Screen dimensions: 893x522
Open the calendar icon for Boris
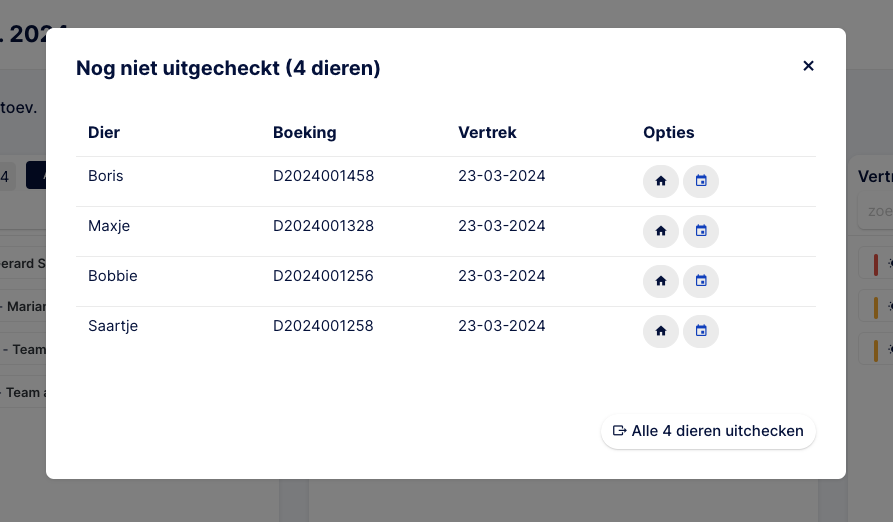click(x=701, y=181)
